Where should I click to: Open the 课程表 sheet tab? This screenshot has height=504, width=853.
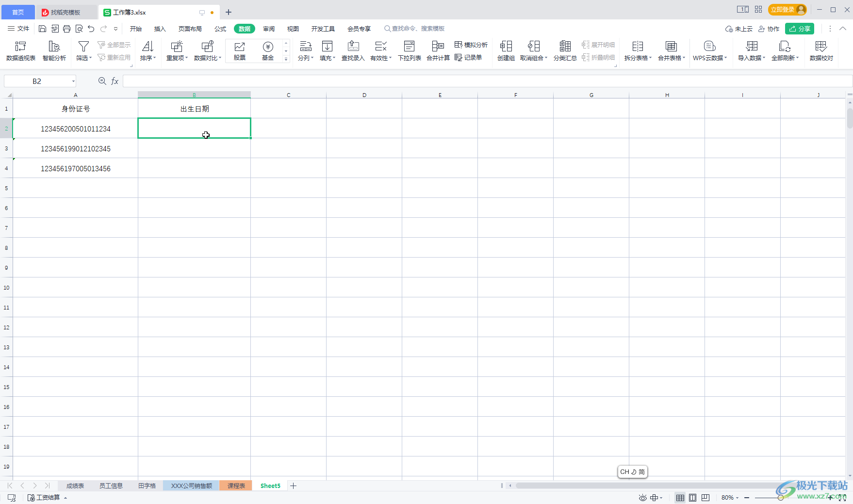236,486
